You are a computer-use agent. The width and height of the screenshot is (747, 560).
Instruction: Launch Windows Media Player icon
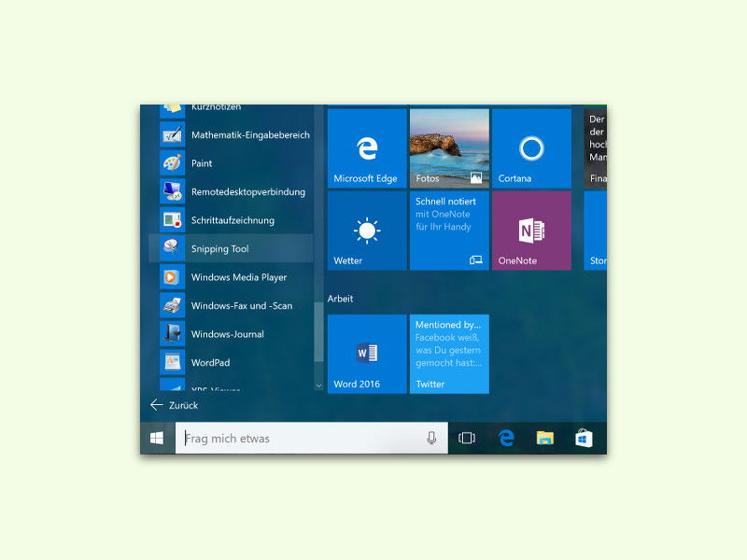(172, 277)
